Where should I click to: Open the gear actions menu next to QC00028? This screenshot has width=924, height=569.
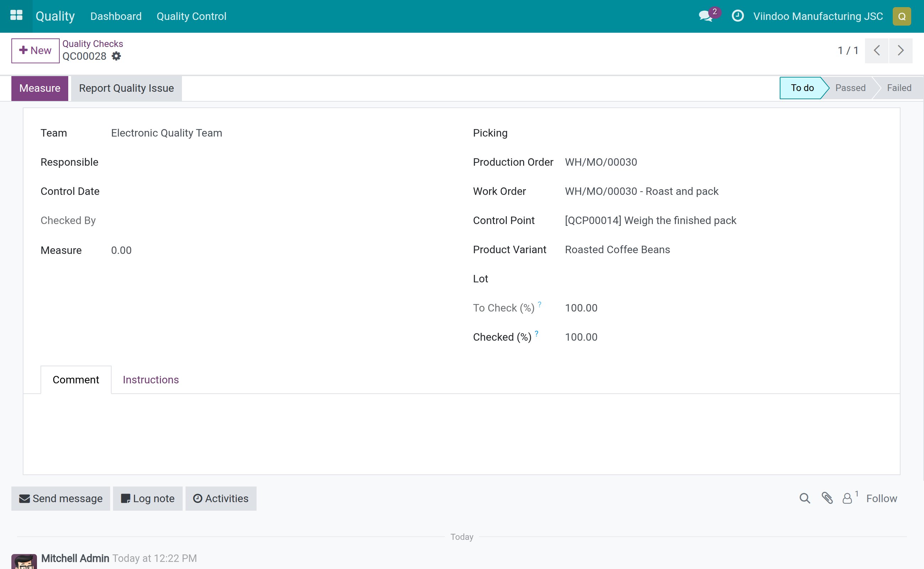[116, 56]
